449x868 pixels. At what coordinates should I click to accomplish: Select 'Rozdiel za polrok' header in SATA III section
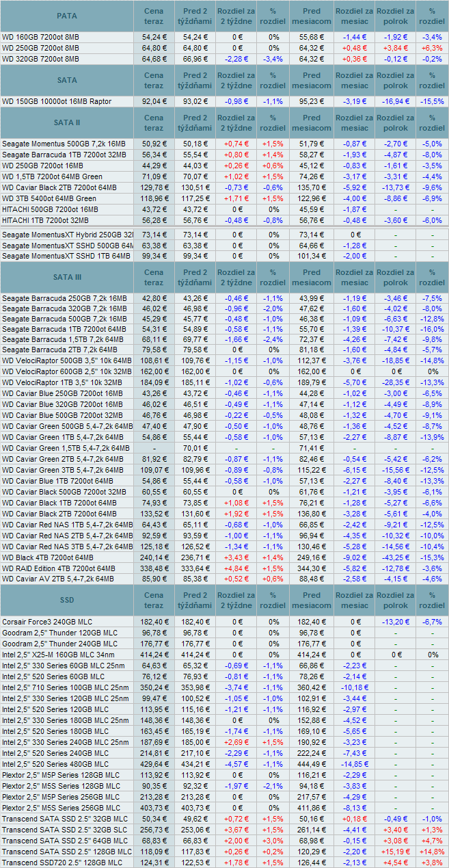click(x=395, y=277)
